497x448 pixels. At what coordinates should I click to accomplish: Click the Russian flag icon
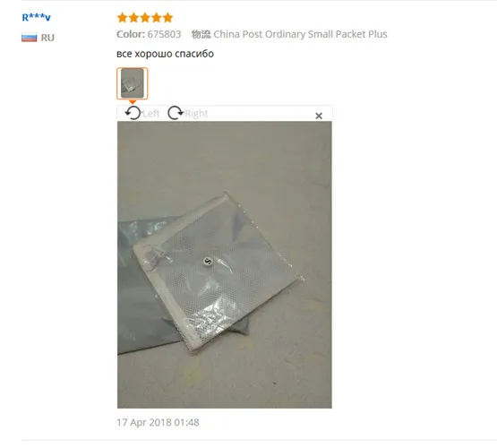point(30,38)
